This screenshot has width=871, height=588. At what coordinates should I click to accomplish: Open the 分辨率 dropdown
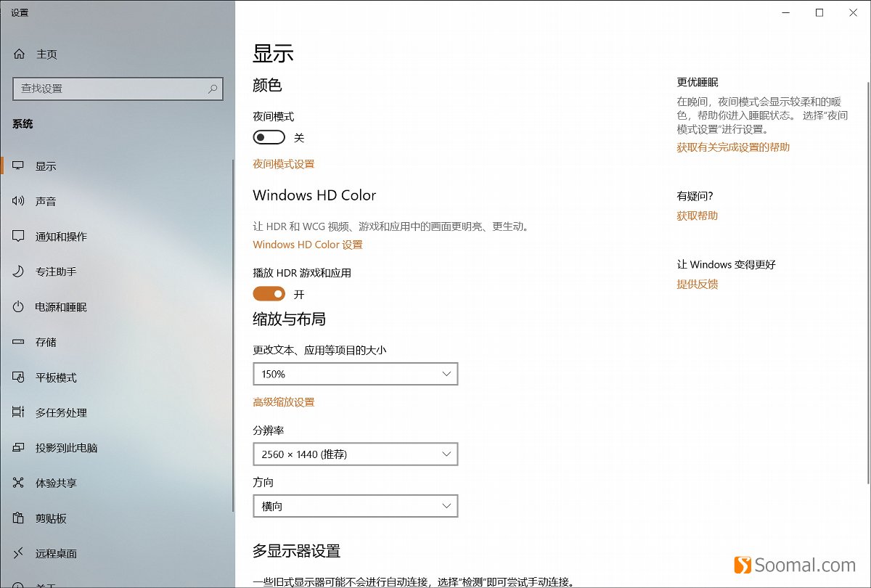click(355, 454)
